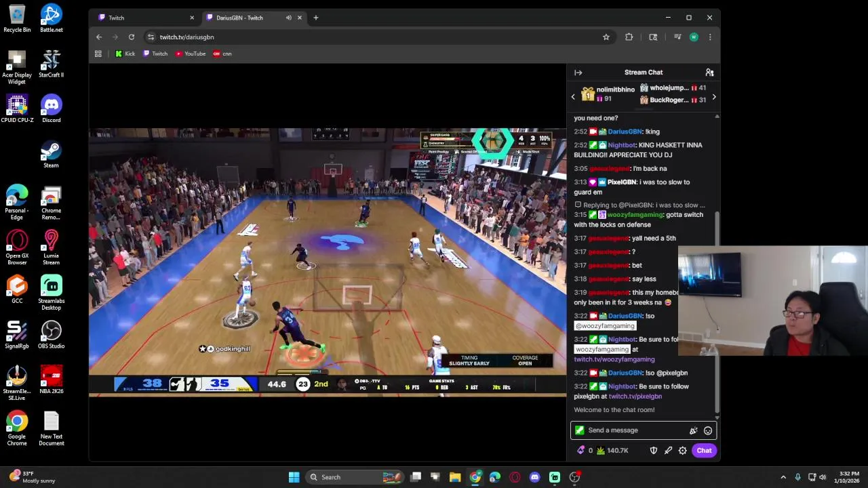Viewport: 868px width, 488px height.
Task: Launch OBS Studio from desktop
Action: click(x=52, y=334)
